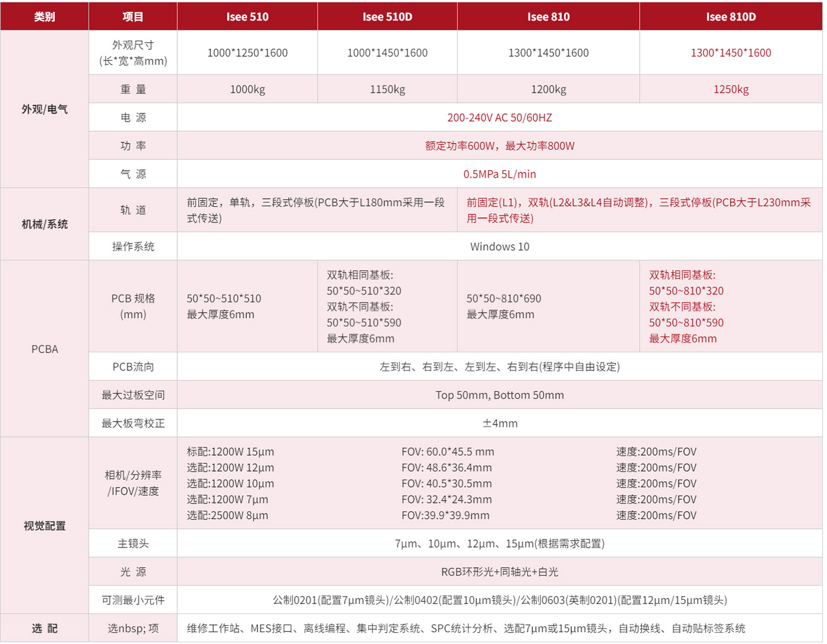Click the 50*50~810*690 PCB spec cell
This screenshot has width=827, height=644.
tap(503, 299)
